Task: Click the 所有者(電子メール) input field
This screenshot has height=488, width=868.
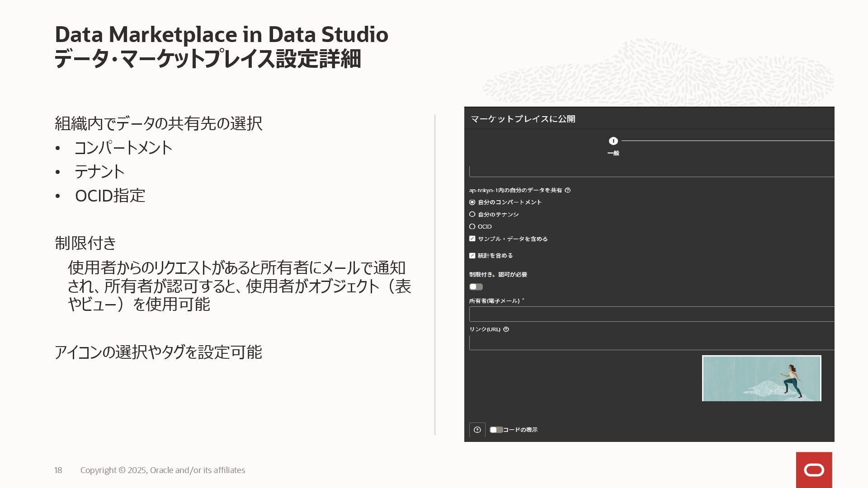Action: [x=651, y=314]
